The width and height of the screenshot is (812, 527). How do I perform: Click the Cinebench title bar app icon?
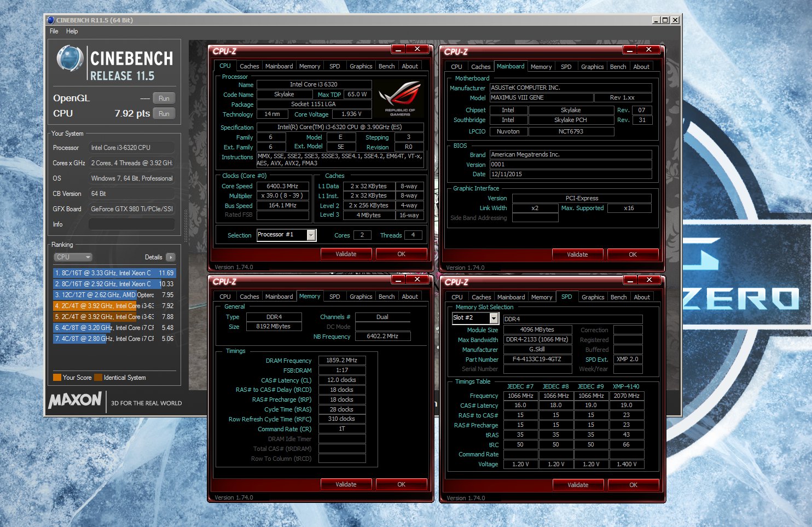pos(51,20)
